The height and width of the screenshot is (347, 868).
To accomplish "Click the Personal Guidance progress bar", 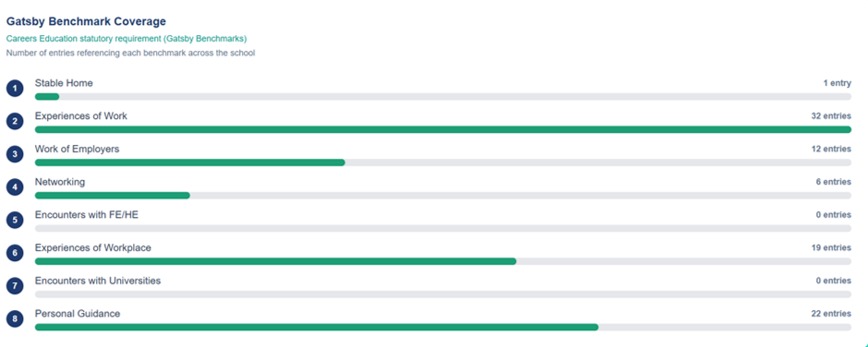I will 443,327.
